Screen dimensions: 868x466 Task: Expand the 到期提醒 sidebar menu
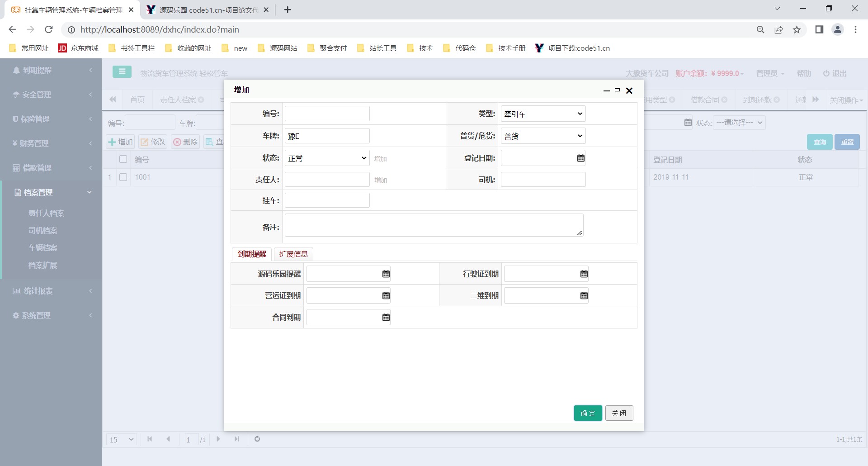point(51,70)
